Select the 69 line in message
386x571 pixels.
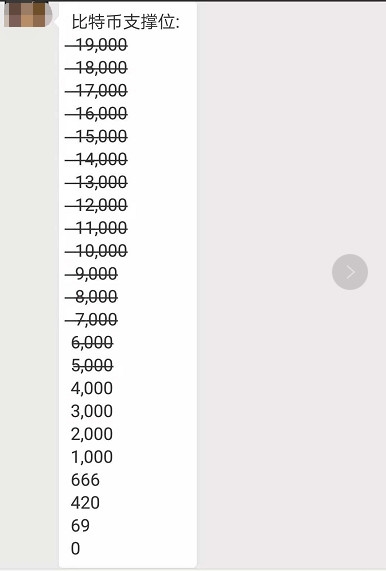click(80, 525)
